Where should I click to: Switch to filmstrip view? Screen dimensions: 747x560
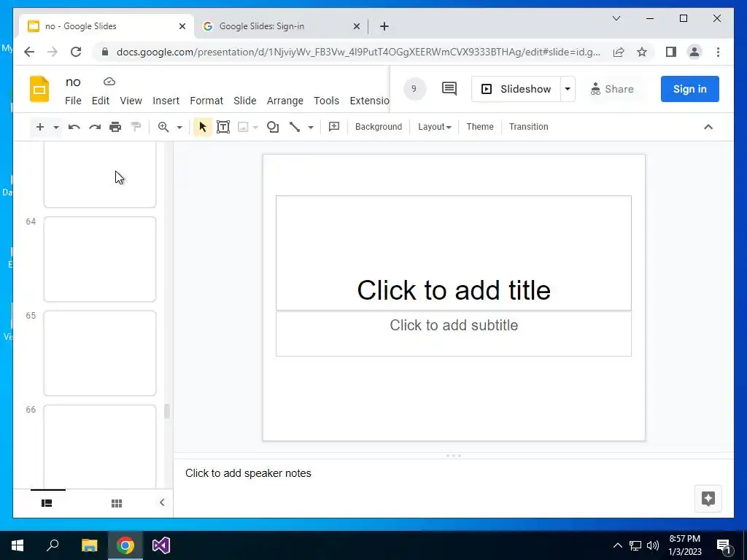click(47, 503)
